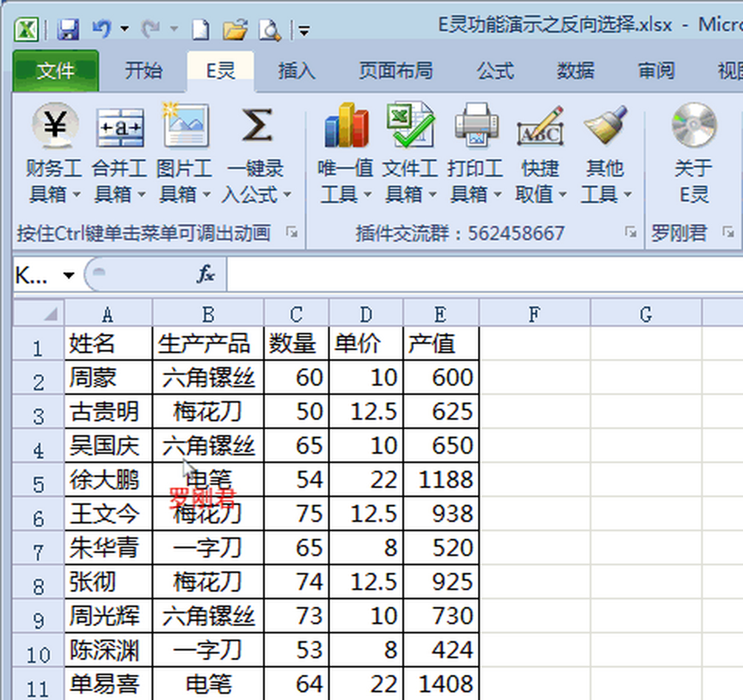Click into the formula bar
Viewport: 743px width, 700px height.
coord(484,275)
